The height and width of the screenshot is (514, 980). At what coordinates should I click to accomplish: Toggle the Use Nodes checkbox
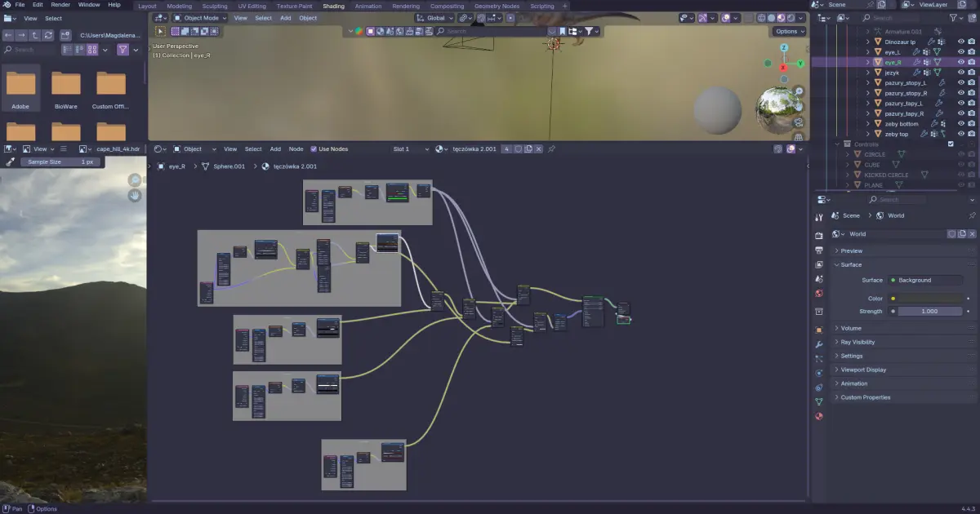313,149
